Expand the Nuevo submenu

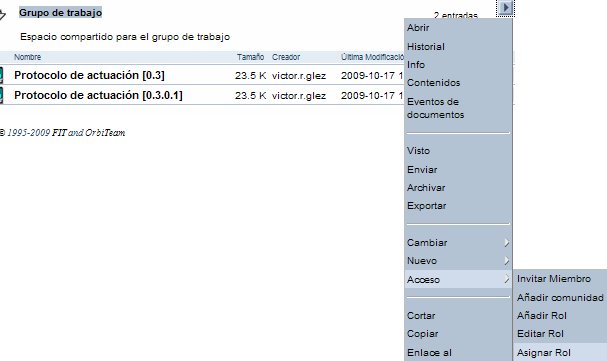pyautogui.click(x=458, y=261)
